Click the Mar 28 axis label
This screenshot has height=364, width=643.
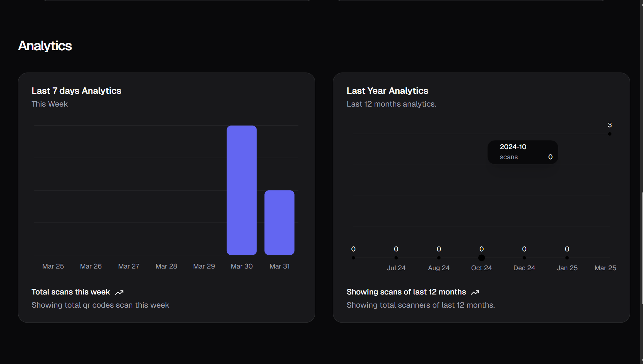click(x=166, y=266)
